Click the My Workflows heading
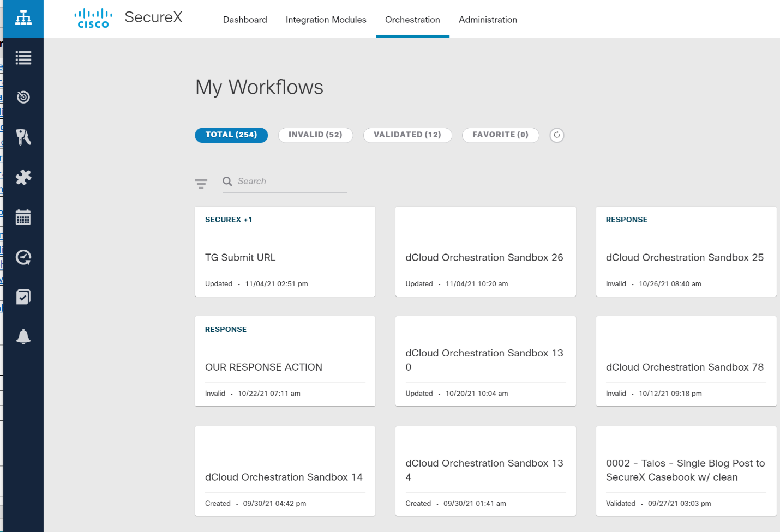The image size is (780, 532). click(260, 87)
